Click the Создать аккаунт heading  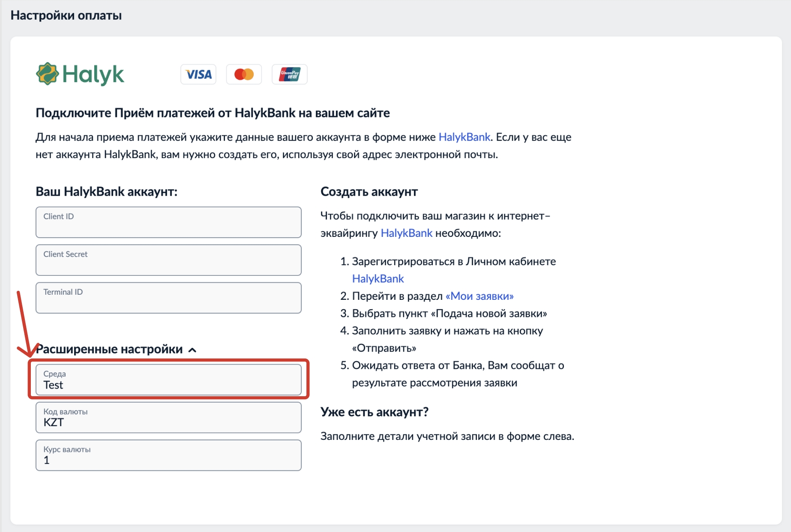tap(369, 191)
